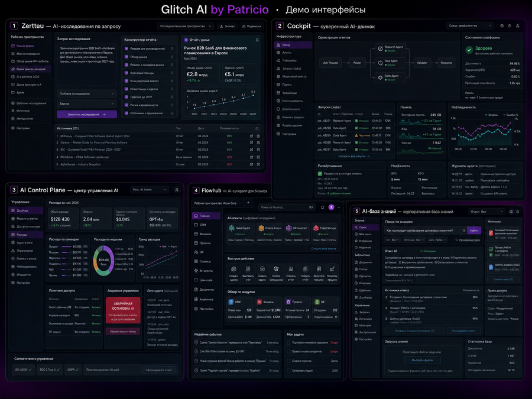Open the Тип: Все filter dropdown

(x=392, y=240)
